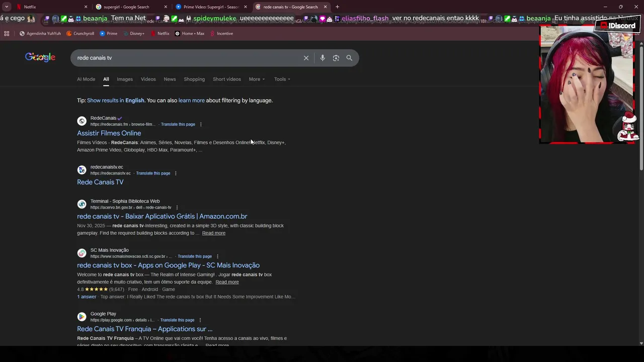Start voice search with the microphone icon
This screenshot has width=644, height=362.
coord(323,58)
